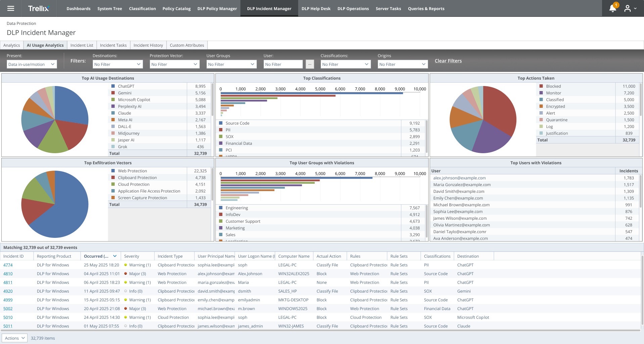644x344 pixels.
Task: Expand the Present dropdown
Action: coord(32,64)
